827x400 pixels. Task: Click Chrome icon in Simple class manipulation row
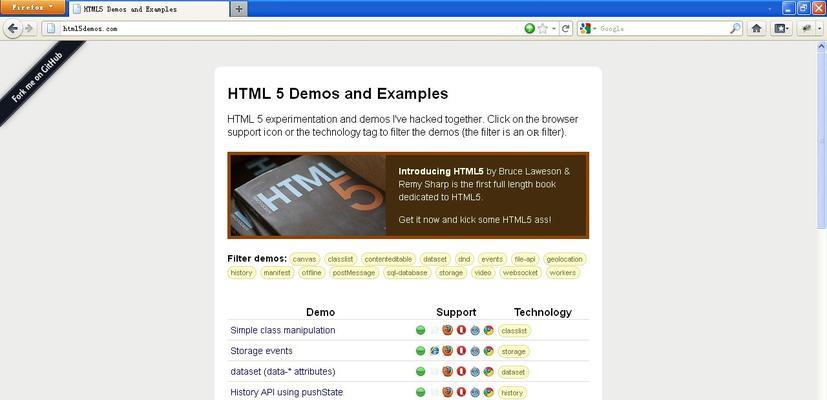(488, 330)
